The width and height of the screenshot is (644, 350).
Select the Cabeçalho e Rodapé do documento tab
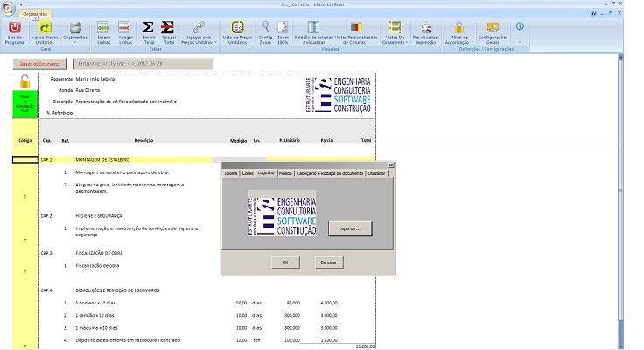click(x=330, y=173)
